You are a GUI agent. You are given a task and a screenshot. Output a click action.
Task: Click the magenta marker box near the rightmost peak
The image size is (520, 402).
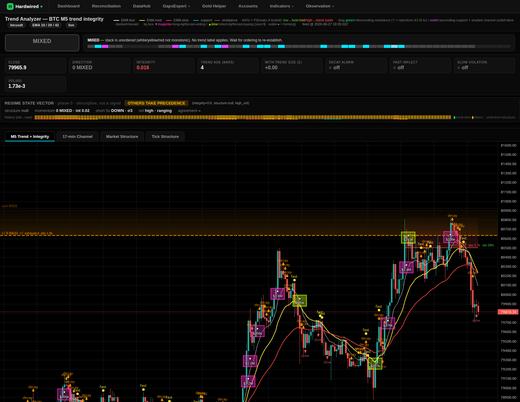(450, 237)
